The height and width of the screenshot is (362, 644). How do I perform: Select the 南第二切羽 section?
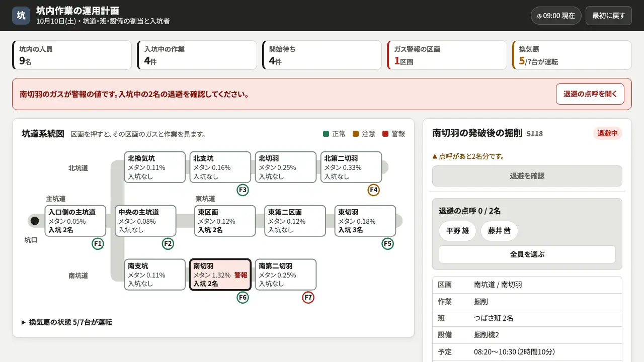coord(286,275)
